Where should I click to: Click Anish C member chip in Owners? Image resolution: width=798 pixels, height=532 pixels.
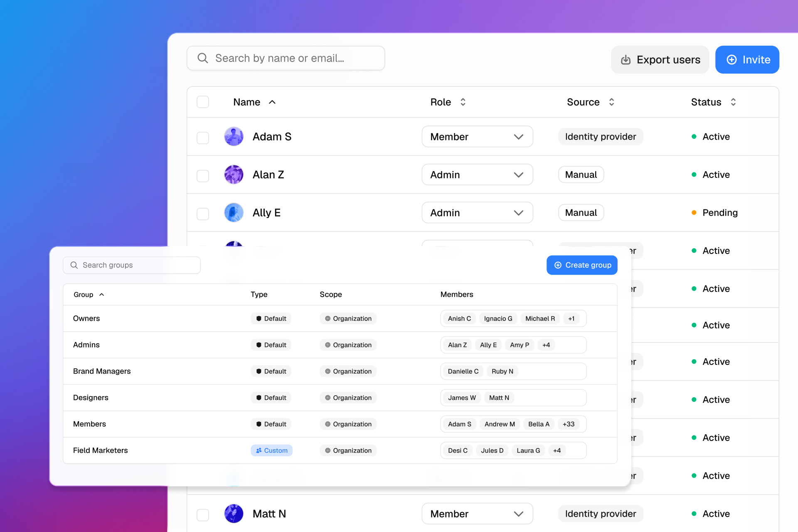(459, 318)
